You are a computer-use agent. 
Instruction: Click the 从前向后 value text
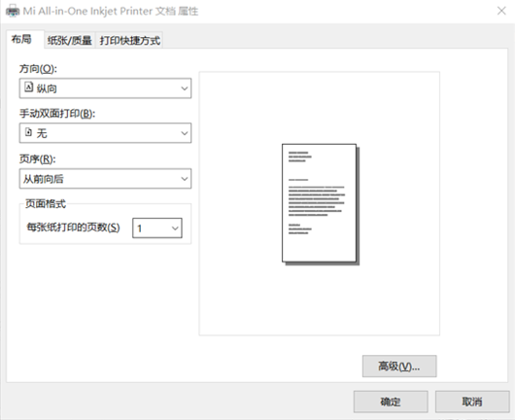pyautogui.click(x=43, y=179)
